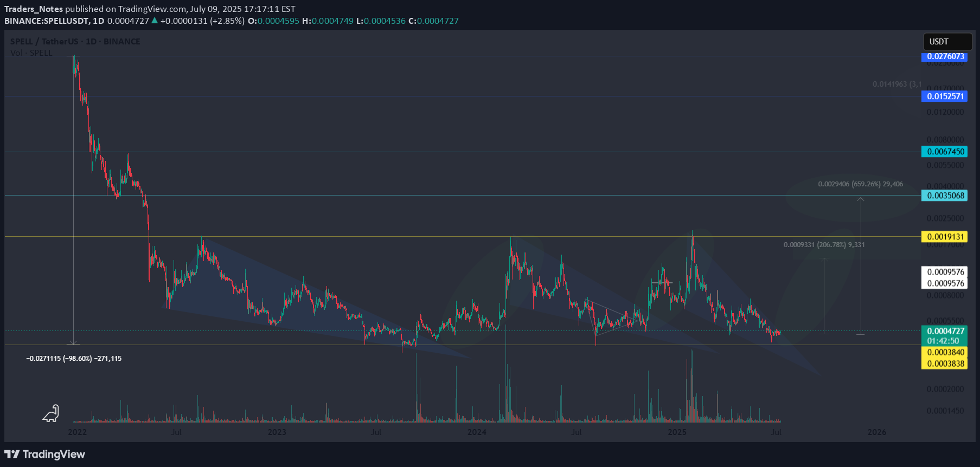
Task: Click the Vol · SPELL indicator legend
Action: coord(31,53)
